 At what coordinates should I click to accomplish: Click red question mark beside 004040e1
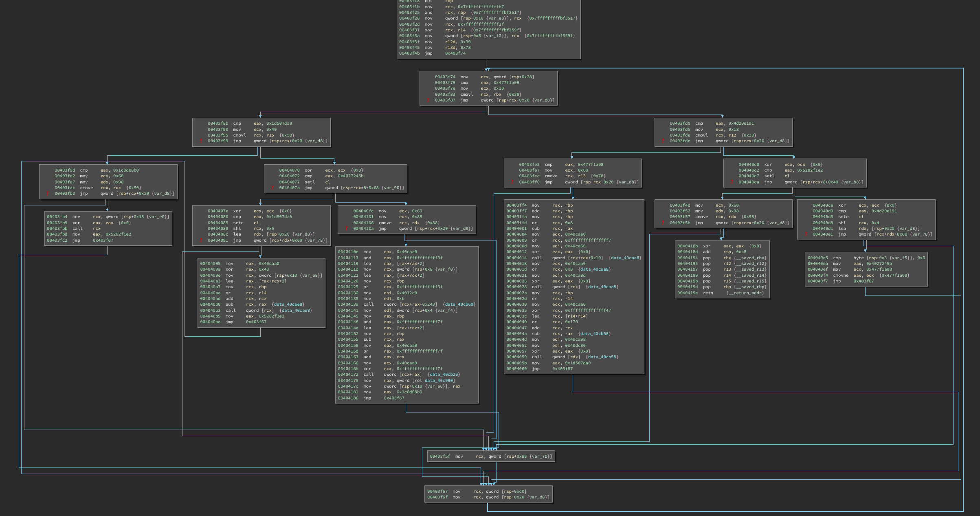tap(806, 234)
